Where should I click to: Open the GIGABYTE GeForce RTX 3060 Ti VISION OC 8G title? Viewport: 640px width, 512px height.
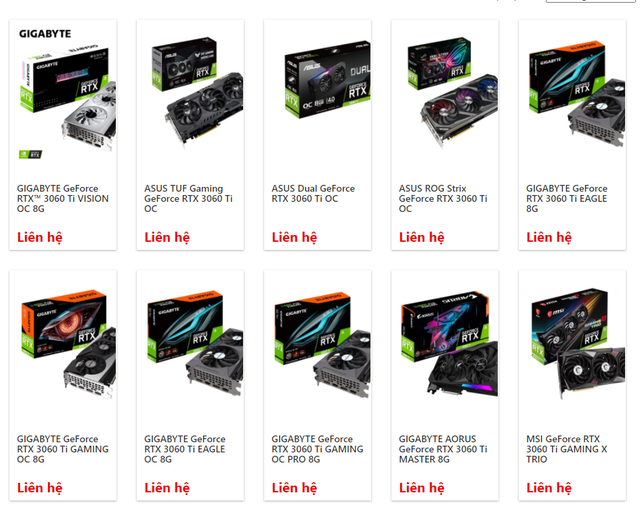63,198
